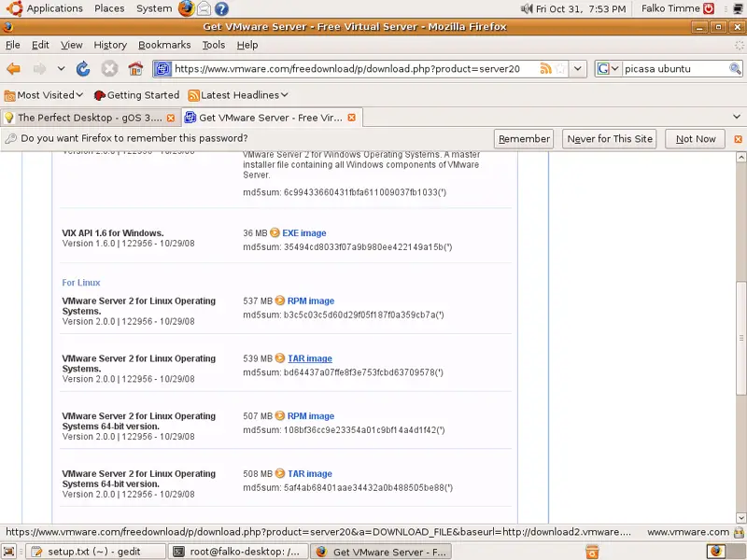
Task: Click the page scrollbar down arrow
Action: tap(740, 518)
